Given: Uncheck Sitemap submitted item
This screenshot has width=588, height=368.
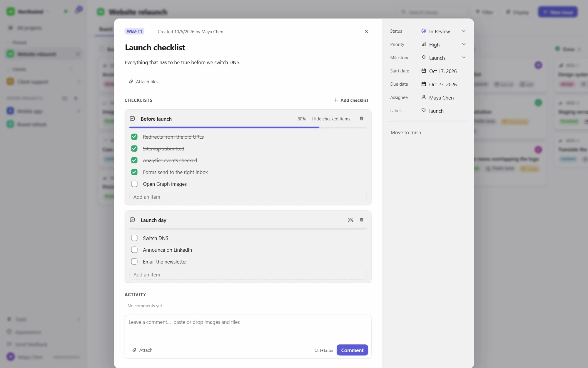Looking at the screenshot, I should tap(134, 148).
